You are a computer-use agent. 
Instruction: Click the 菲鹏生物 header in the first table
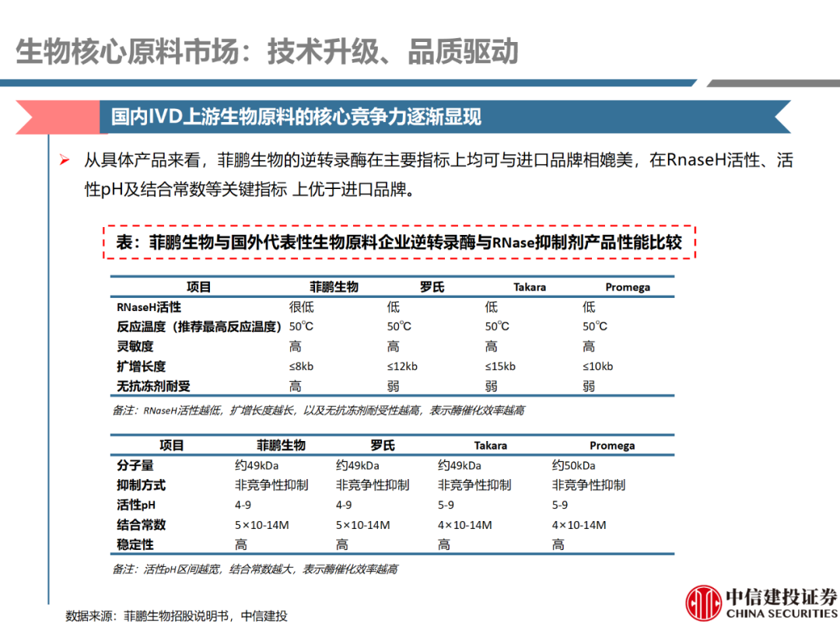[334, 287]
